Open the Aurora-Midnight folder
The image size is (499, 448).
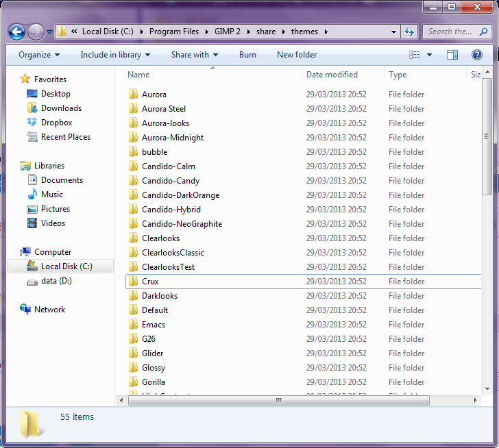coord(172,138)
